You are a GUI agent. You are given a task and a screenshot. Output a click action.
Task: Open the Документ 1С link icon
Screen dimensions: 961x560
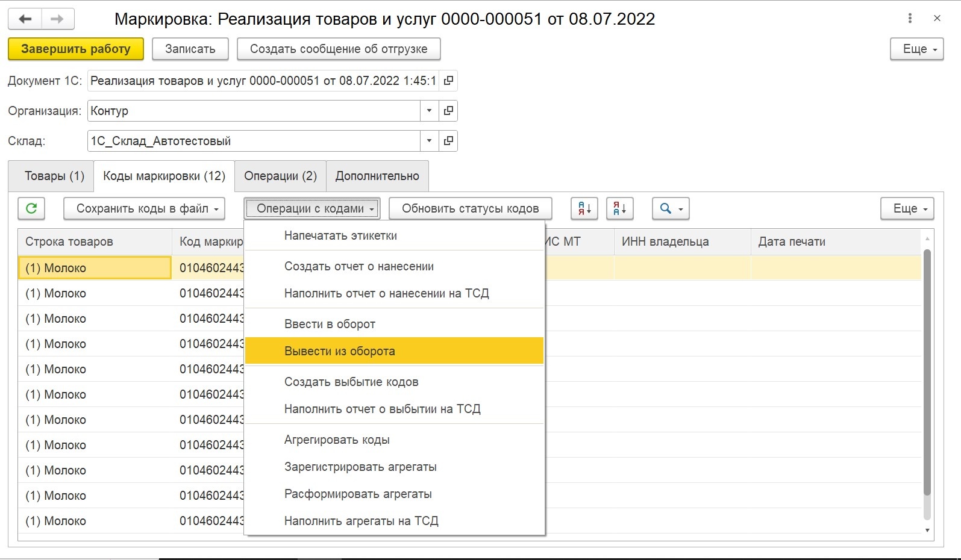coord(448,81)
